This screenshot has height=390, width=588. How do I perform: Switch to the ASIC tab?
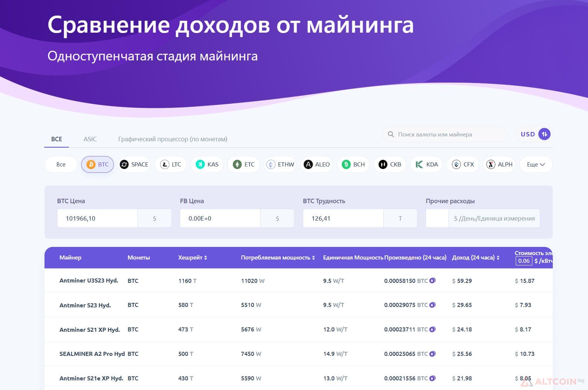point(90,139)
